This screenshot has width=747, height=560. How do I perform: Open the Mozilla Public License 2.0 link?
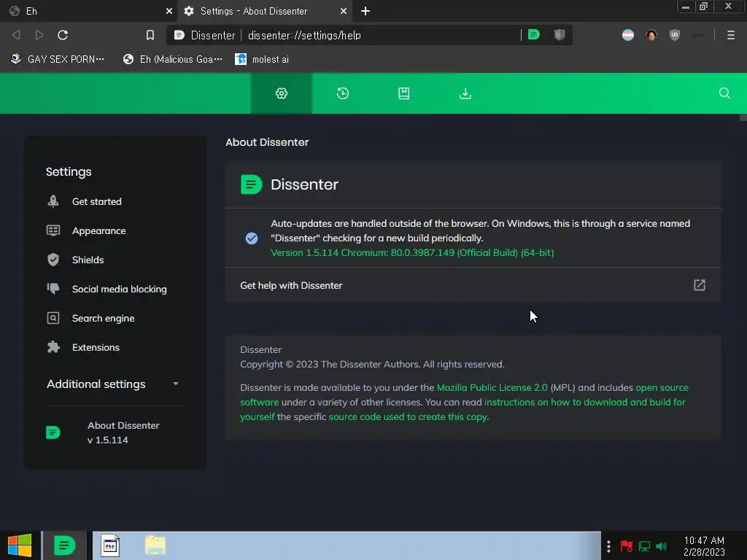(492, 387)
